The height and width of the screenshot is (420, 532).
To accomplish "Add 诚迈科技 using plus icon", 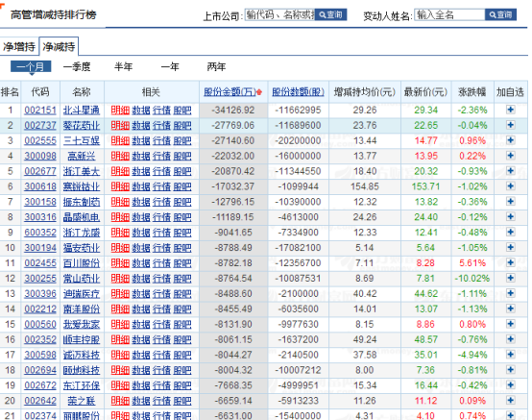I will click(x=510, y=354).
